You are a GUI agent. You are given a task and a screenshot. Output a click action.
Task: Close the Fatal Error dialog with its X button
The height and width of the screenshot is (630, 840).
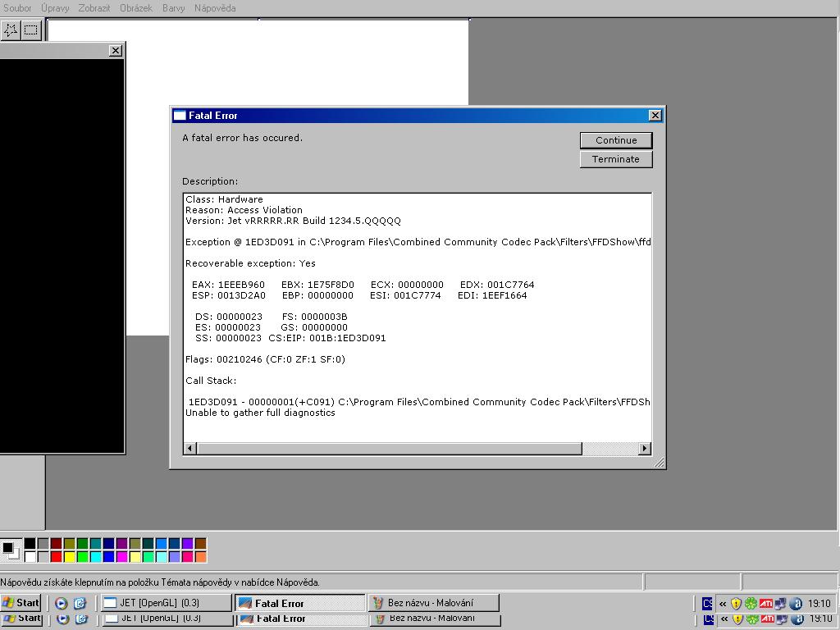pyautogui.click(x=655, y=115)
